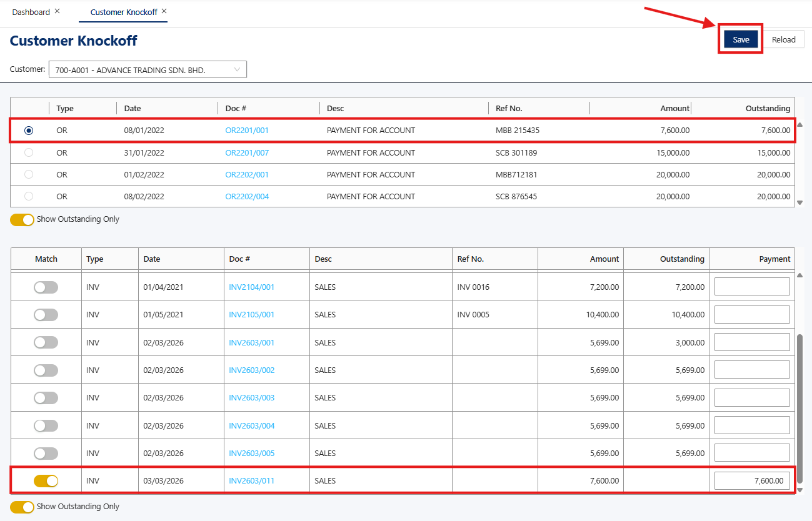Select the OR2201/007 receipt radio button

(29, 152)
